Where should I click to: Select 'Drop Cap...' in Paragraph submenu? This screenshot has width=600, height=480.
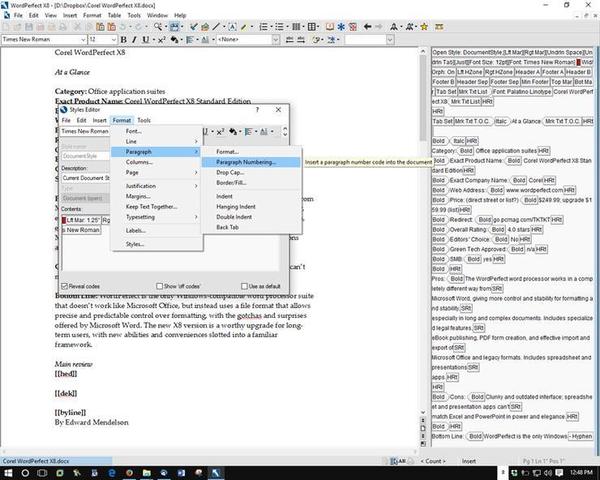click(251, 173)
